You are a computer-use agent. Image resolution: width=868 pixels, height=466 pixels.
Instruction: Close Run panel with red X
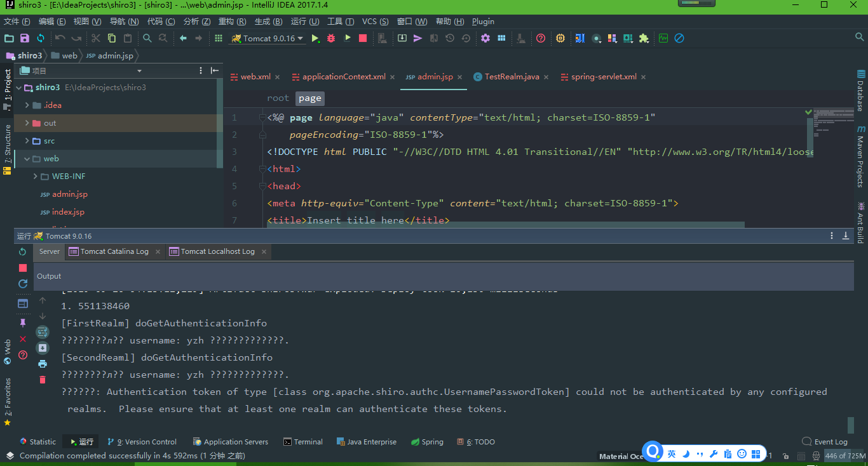(23, 339)
